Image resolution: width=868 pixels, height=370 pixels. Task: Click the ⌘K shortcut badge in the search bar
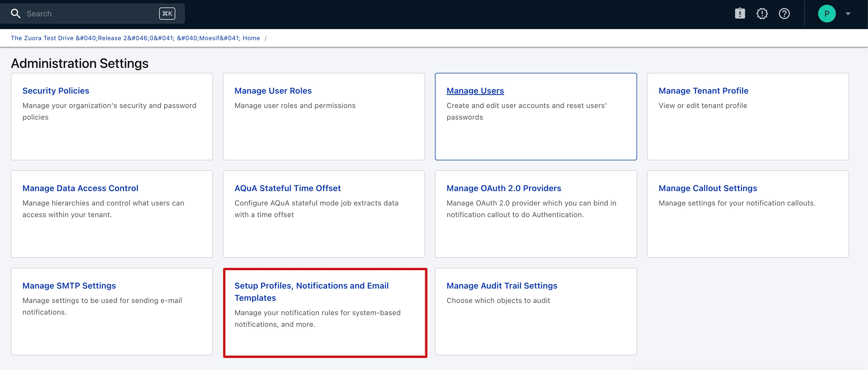pyautogui.click(x=167, y=14)
